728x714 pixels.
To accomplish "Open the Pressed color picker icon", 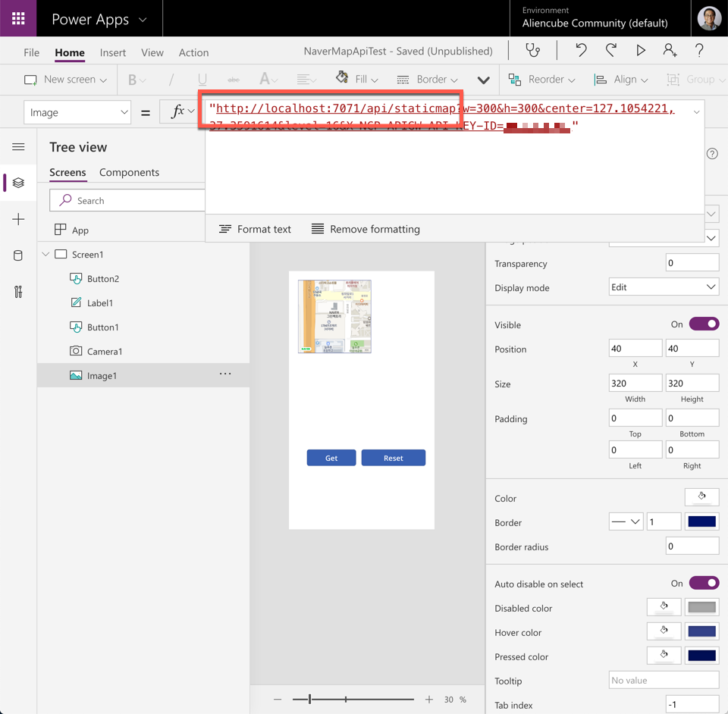I will click(664, 655).
